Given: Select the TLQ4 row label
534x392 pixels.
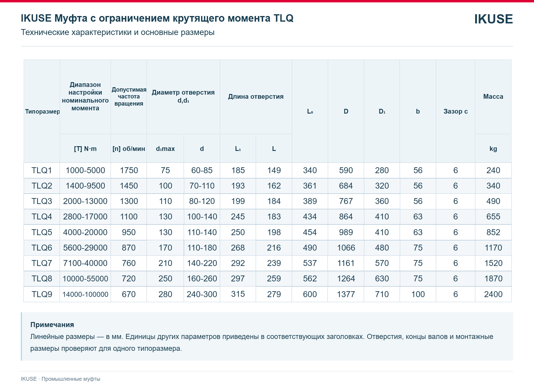Looking at the screenshot, I should point(42,216).
